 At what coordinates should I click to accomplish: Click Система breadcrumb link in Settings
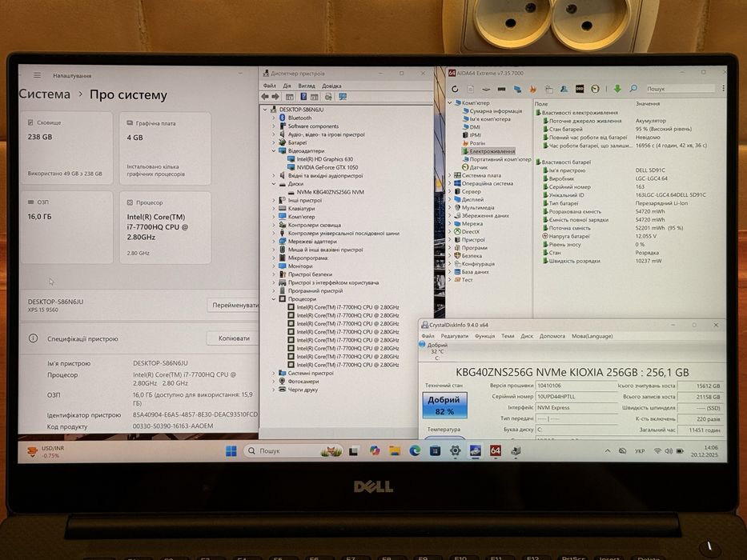[44, 94]
